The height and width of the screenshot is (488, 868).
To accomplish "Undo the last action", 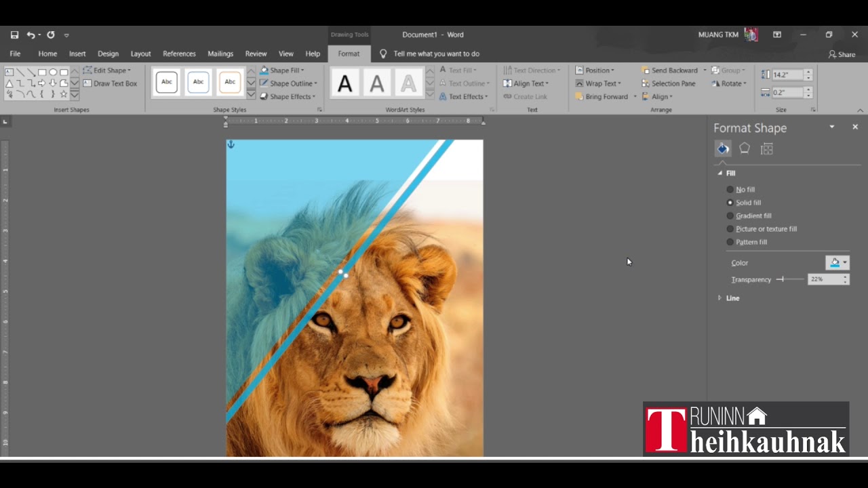I will pyautogui.click(x=31, y=35).
